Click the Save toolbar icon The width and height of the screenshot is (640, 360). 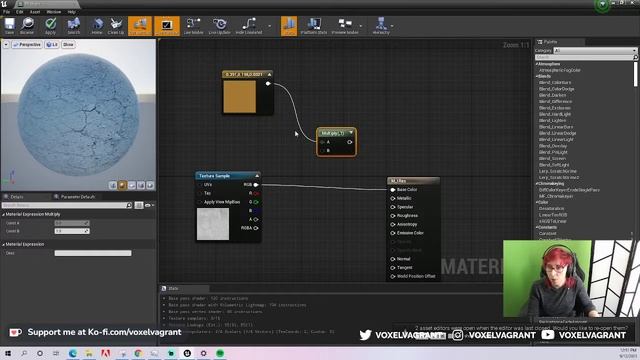9,26
